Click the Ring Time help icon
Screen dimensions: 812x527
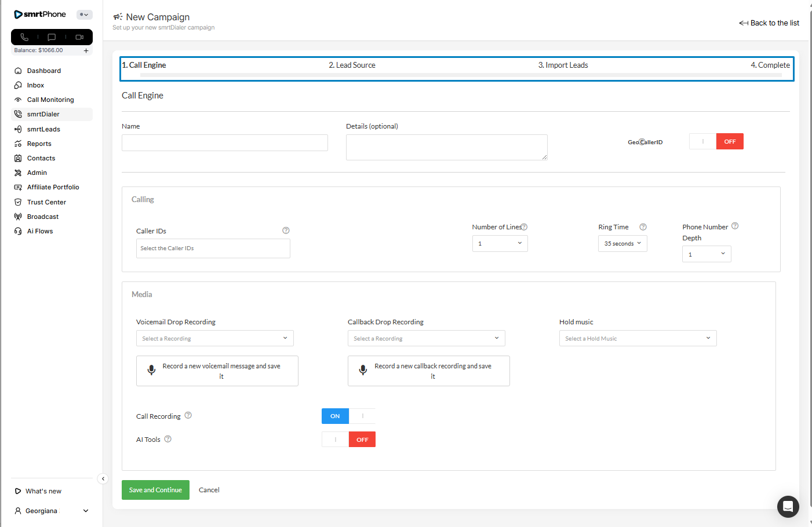coord(643,227)
